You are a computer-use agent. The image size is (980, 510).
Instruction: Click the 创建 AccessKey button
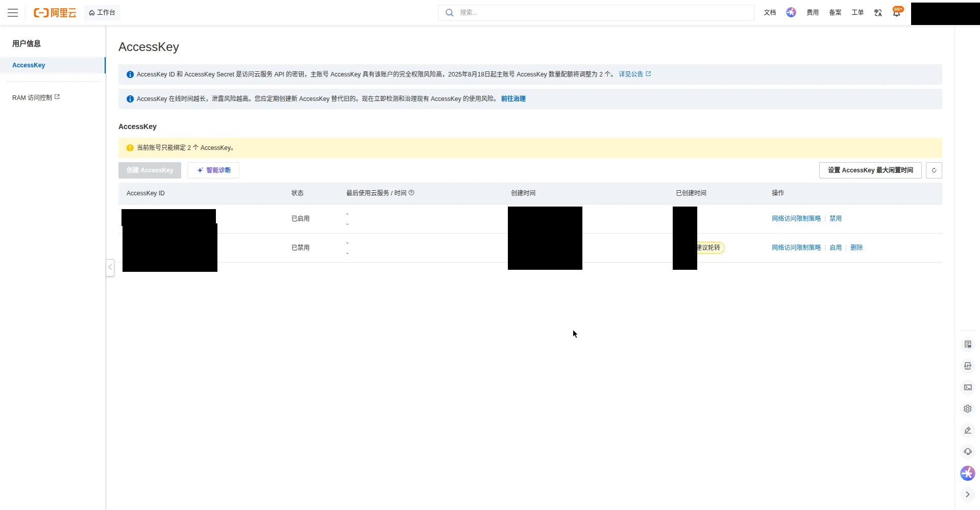click(150, 170)
